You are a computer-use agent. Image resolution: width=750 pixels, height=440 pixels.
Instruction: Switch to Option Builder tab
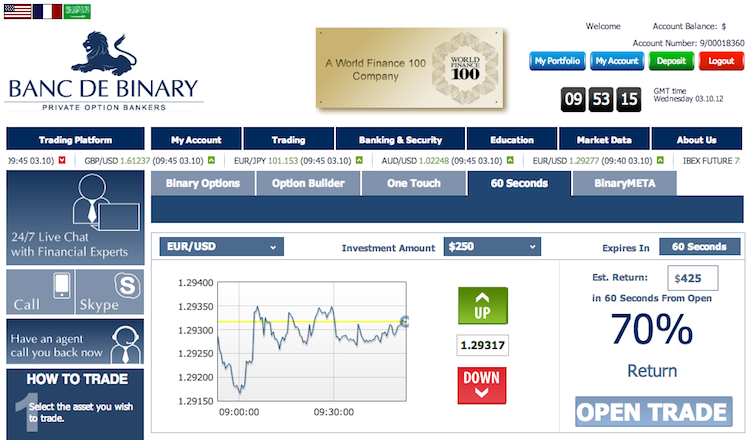(308, 184)
